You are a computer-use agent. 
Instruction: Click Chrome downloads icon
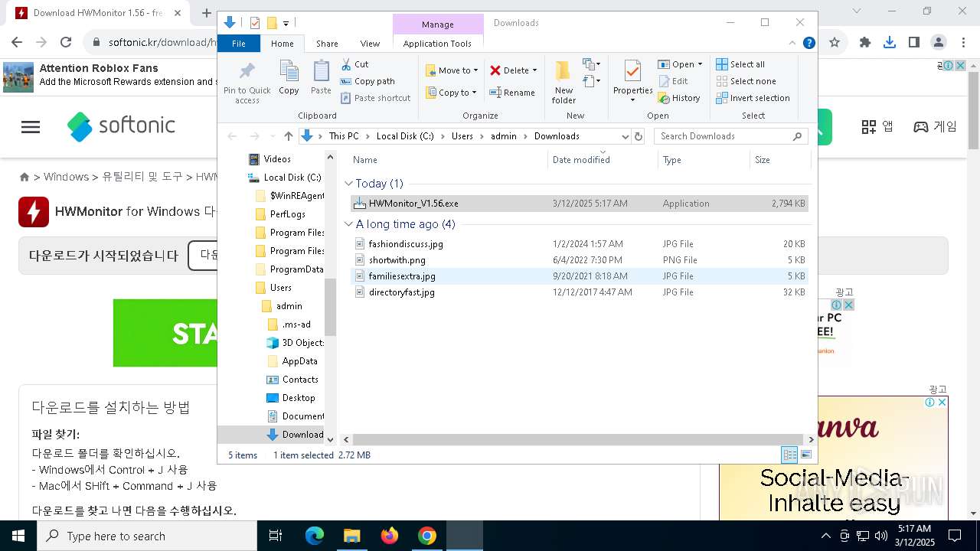click(x=889, y=42)
